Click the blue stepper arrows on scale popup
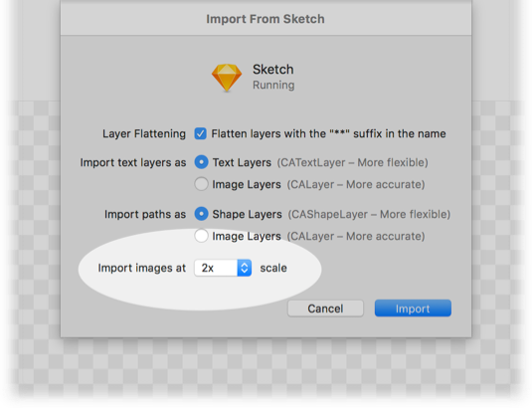532x408 pixels. 245,268
